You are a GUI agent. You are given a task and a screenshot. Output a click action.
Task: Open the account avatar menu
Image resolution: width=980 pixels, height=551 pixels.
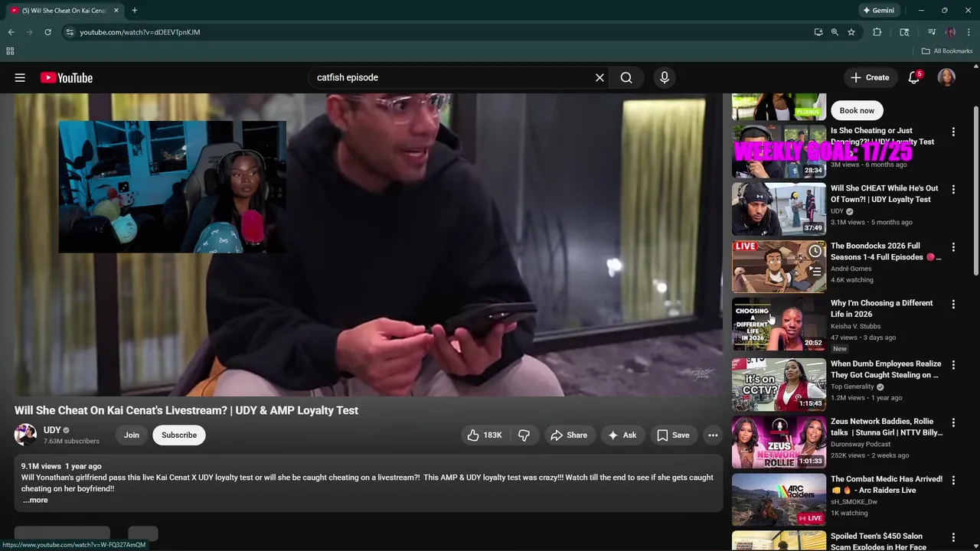(x=946, y=77)
